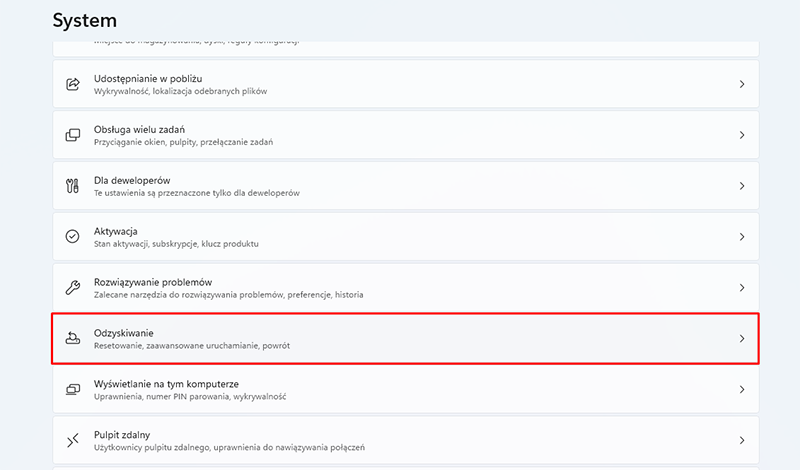Open the Aktywacja settings title
Viewport: 800px width, 470px height.
(x=116, y=231)
